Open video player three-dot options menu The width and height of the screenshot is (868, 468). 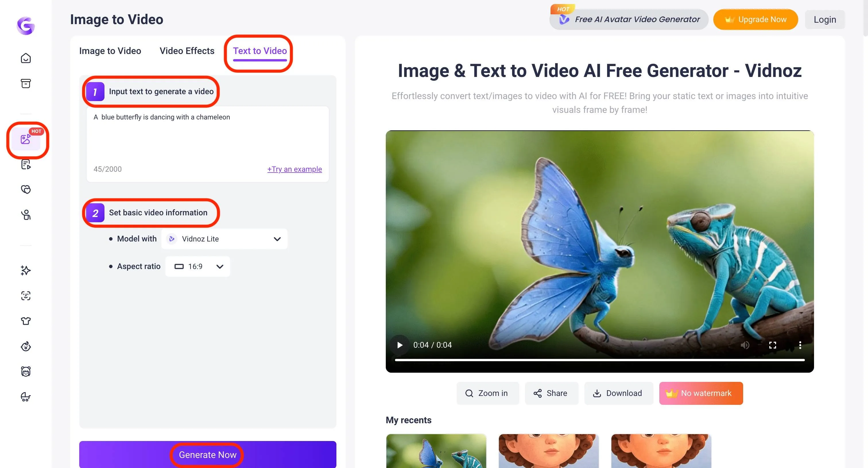pos(800,345)
